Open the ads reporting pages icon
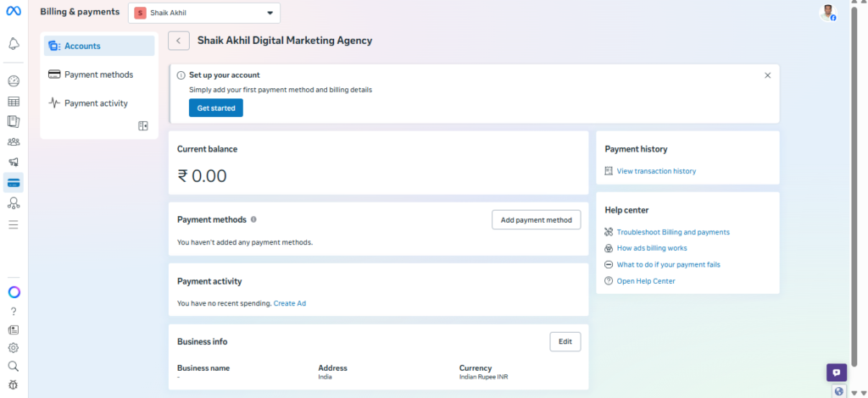The width and height of the screenshot is (868, 398). [x=14, y=122]
